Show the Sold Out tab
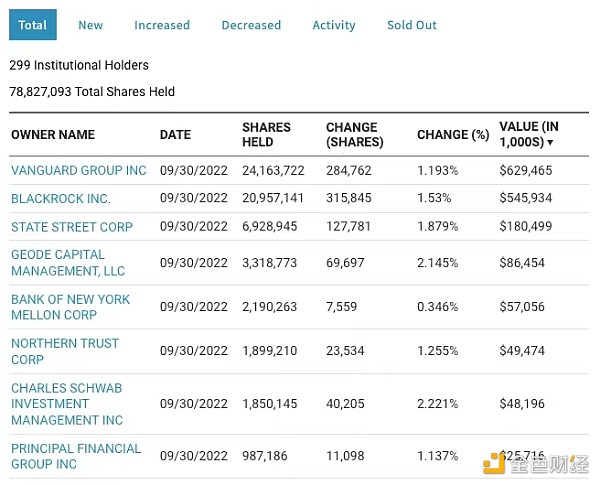The width and height of the screenshot is (600, 485). pos(412,25)
